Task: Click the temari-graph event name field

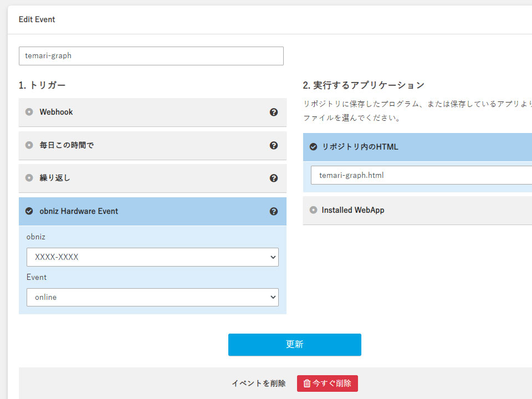Action: click(x=151, y=56)
